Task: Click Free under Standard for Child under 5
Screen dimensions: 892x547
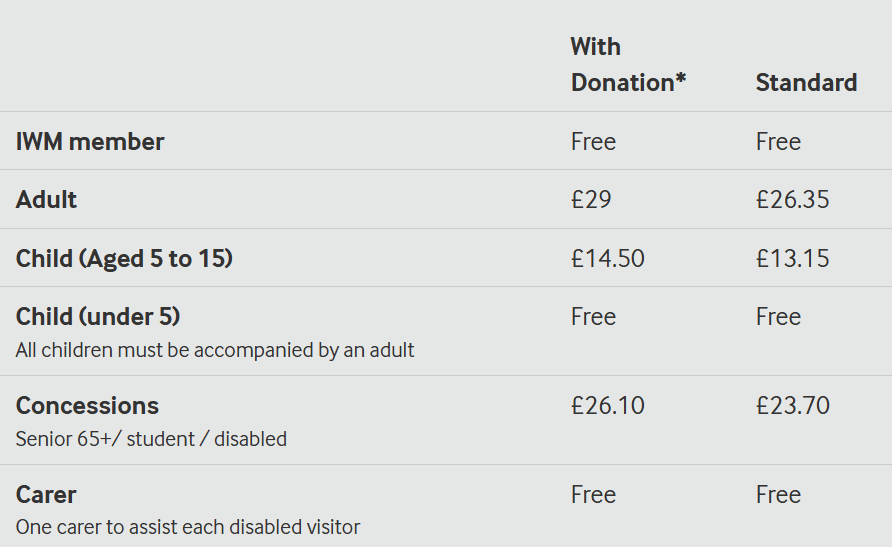Action: pyautogui.click(x=778, y=317)
